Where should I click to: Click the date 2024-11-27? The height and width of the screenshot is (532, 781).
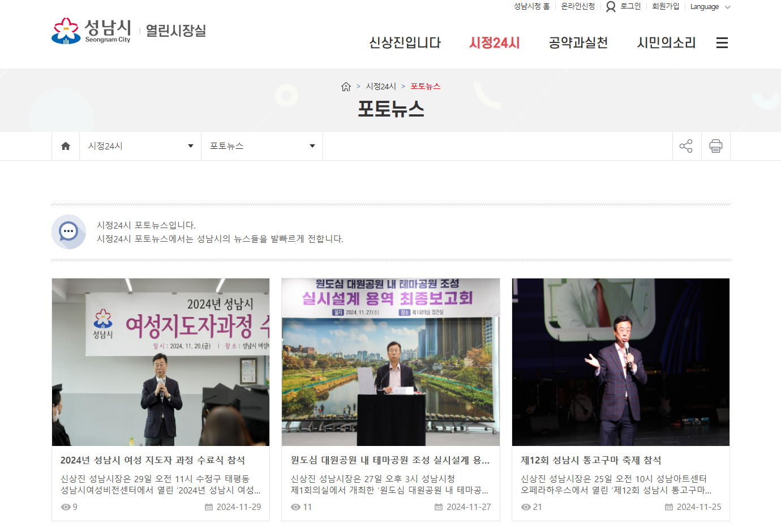click(x=469, y=507)
